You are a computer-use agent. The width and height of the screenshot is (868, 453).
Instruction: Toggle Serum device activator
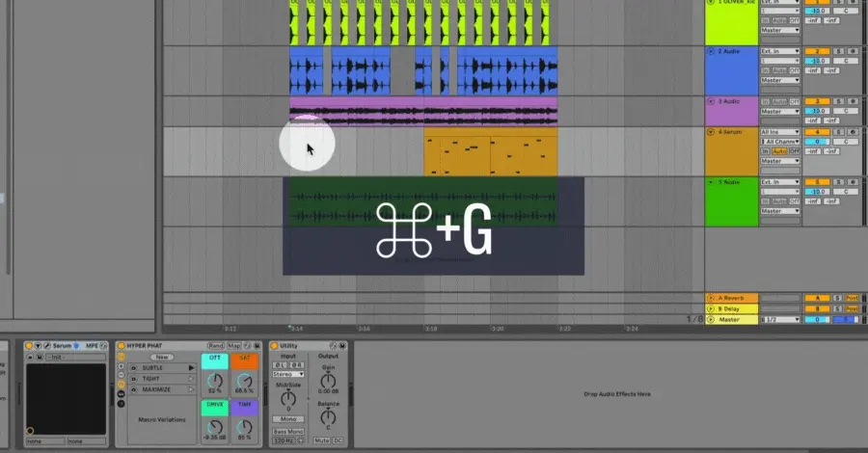click(x=29, y=346)
